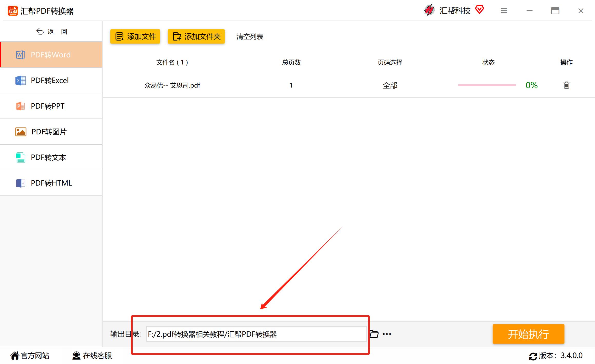Minimize the converter window

pyautogui.click(x=529, y=11)
